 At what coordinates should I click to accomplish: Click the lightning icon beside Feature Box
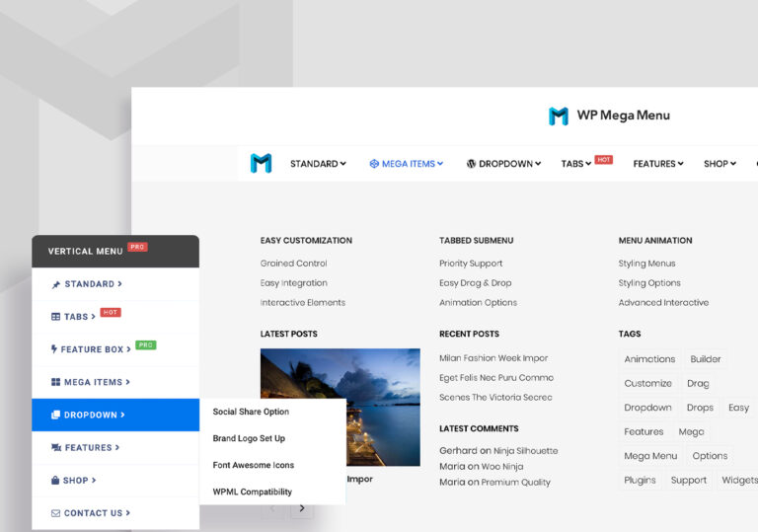click(54, 349)
